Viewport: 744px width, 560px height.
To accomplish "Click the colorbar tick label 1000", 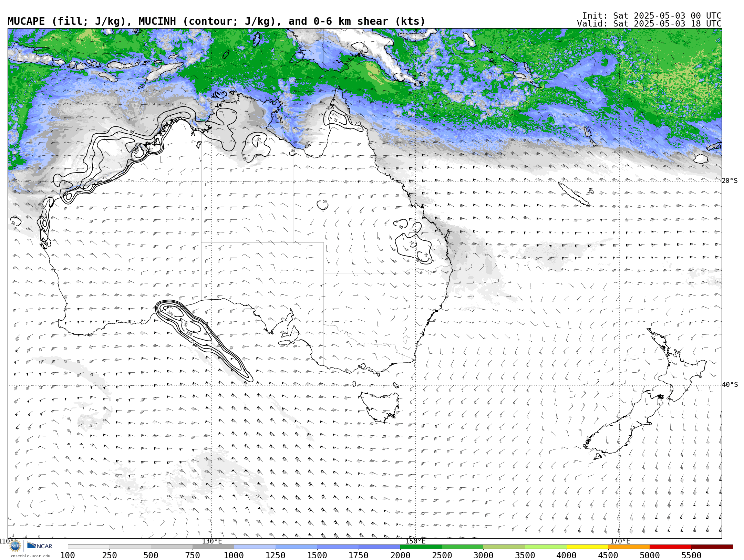I will (x=234, y=555).
